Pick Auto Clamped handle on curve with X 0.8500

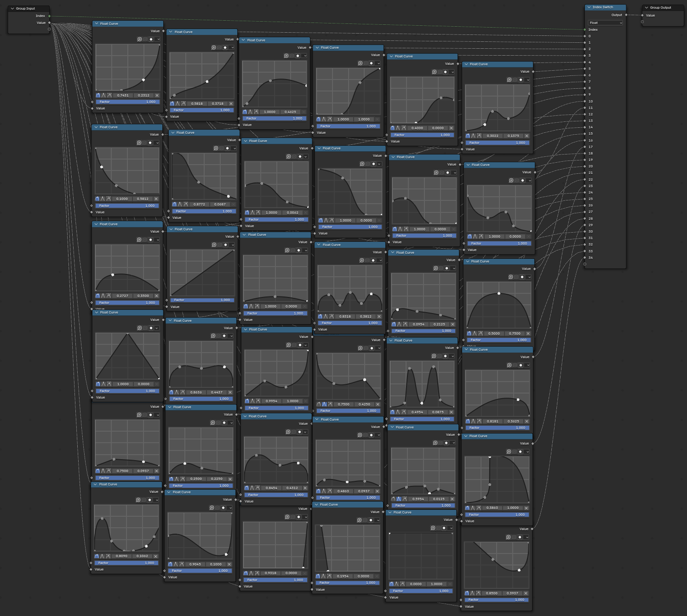[479, 593]
